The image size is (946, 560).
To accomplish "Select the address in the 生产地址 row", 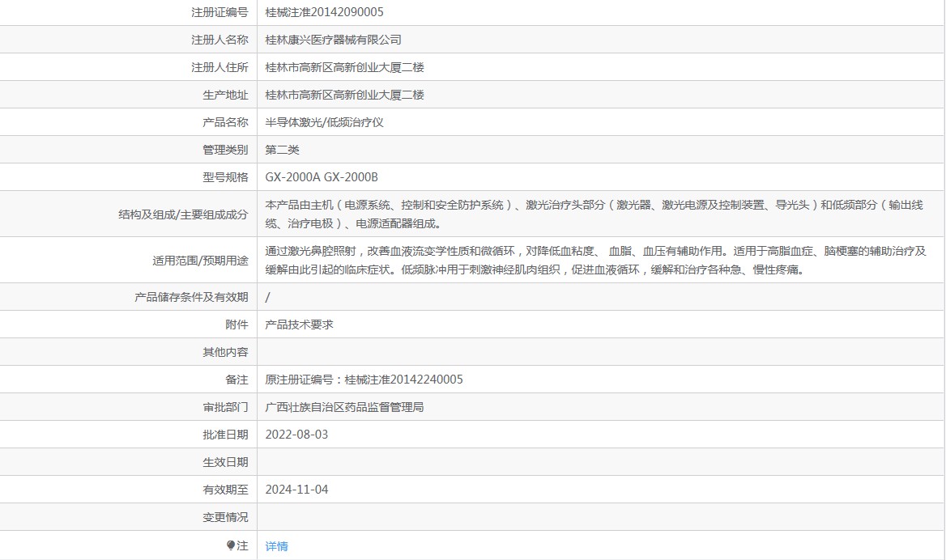I will click(344, 95).
